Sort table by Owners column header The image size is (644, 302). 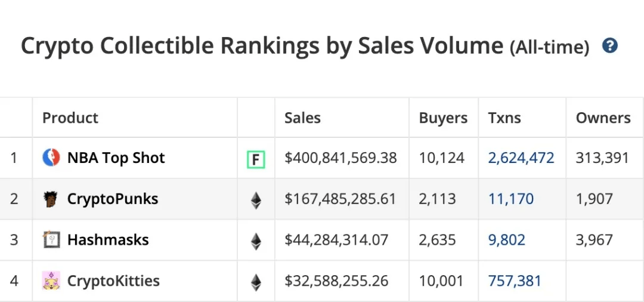pyautogui.click(x=603, y=118)
